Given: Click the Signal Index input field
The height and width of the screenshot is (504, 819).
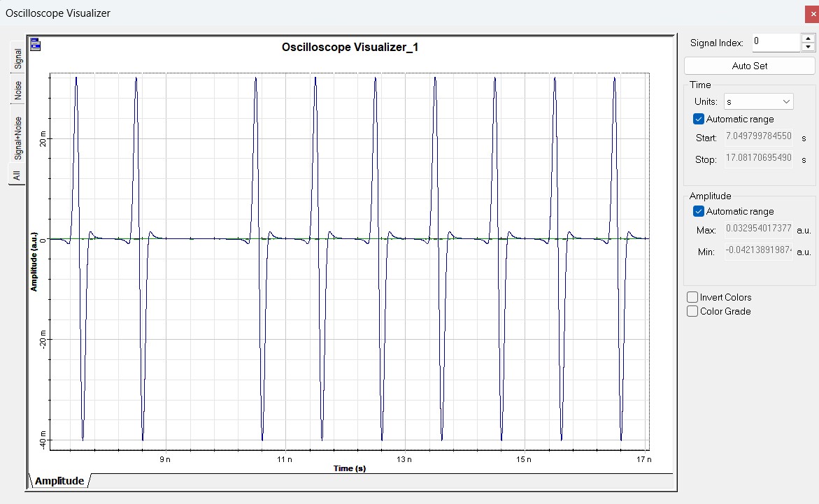Looking at the screenshot, I should point(775,42).
